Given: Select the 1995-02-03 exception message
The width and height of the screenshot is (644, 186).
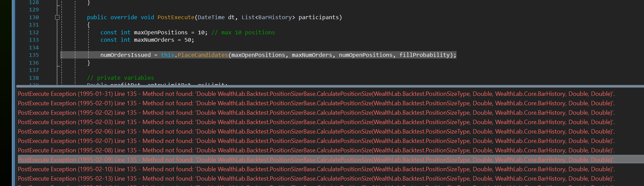Looking at the screenshot, I should (x=316, y=122).
